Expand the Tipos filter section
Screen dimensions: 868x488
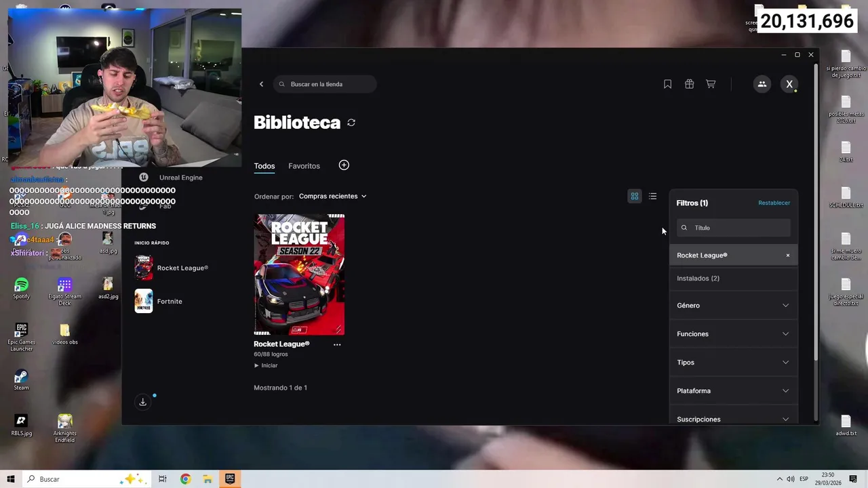[734, 363]
